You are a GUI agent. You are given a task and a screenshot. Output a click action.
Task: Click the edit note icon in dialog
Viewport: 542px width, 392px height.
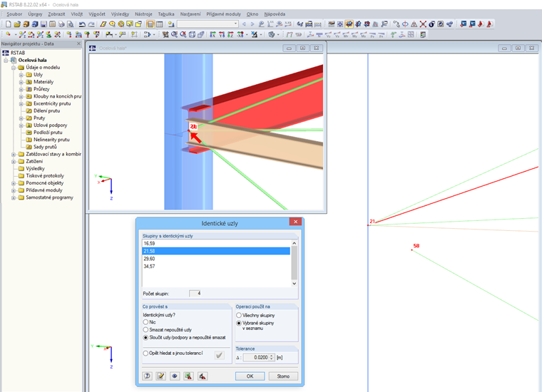[160, 376]
